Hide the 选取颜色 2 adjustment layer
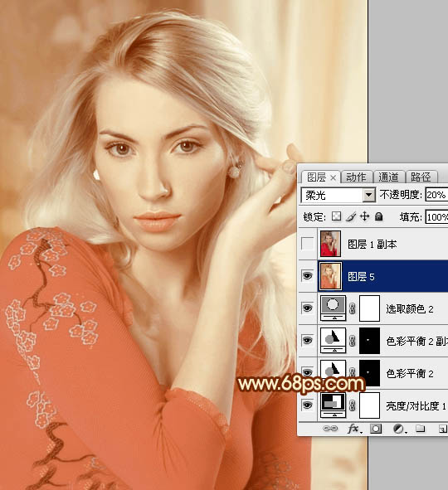The image size is (448, 490). tap(307, 308)
